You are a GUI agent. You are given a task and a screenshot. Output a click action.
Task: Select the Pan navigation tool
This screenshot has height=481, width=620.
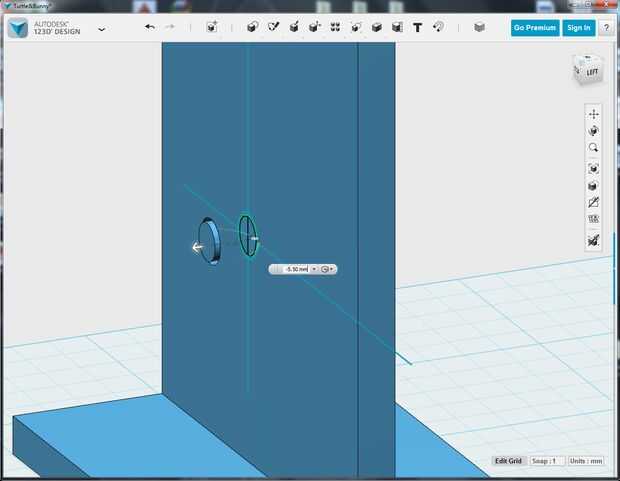coord(593,114)
